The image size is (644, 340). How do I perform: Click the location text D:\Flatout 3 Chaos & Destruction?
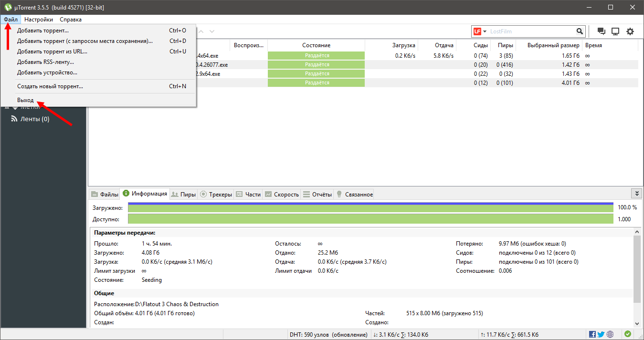[177, 304]
